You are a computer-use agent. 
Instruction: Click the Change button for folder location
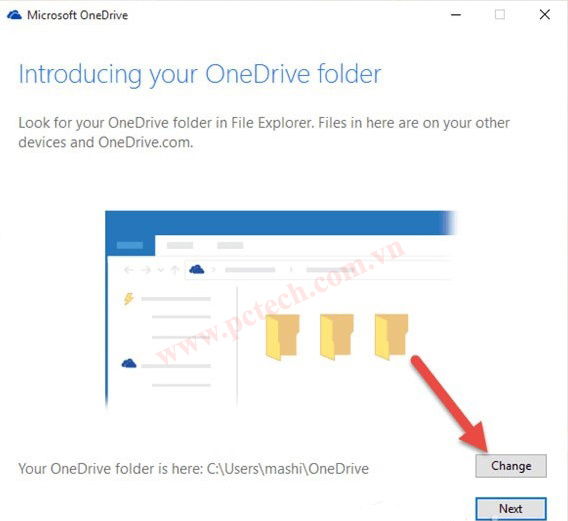(511, 466)
